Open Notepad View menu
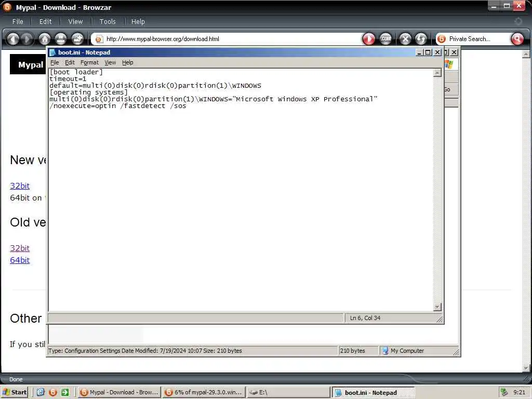Image resolution: width=532 pixels, height=399 pixels. point(110,62)
